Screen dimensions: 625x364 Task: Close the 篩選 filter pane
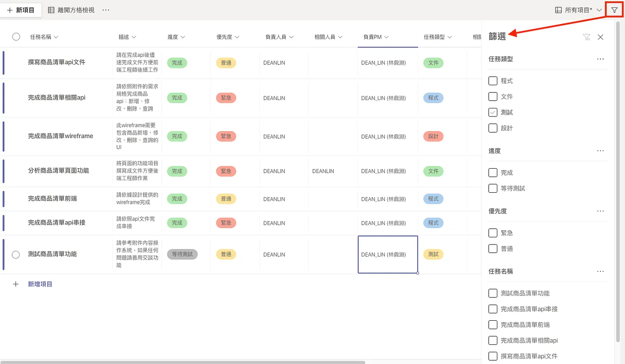600,37
